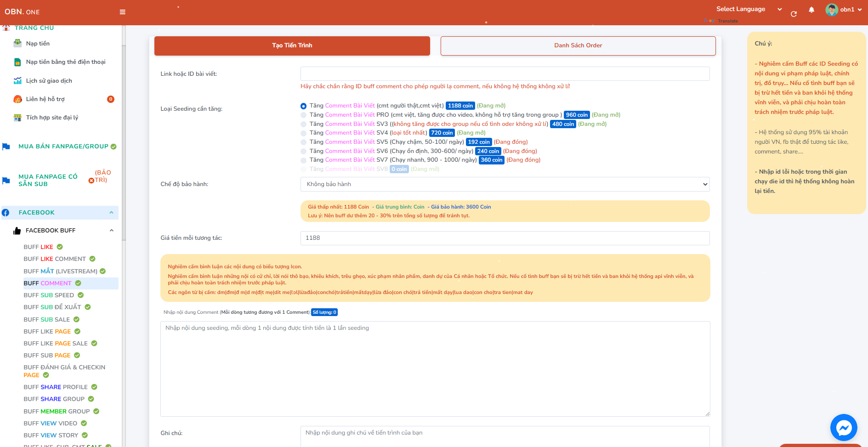Viewport: 868px width, 447px height.
Task: Select Comment Bài Viết SV4 radio button
Action: (x=303, y=133)
